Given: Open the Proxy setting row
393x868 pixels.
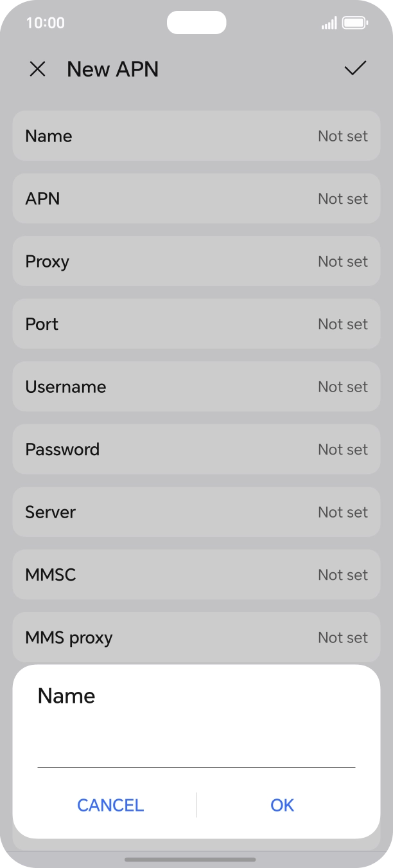Looking at the screenshot, I should click(x=196, y=261).
